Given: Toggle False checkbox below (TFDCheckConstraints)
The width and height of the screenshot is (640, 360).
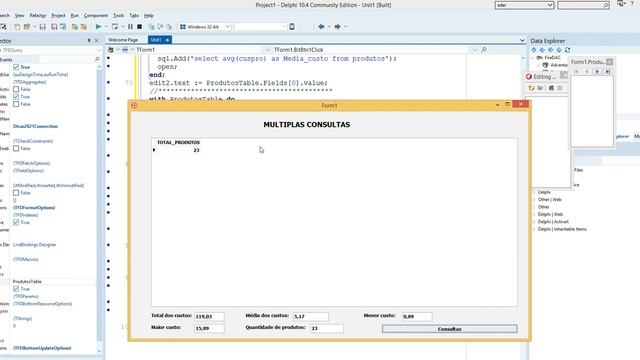Looking at the screenshot, I should tap(16, 148).
